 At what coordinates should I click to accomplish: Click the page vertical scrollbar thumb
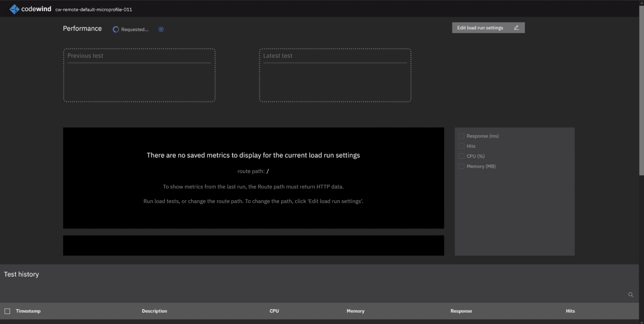click(641, 90)
